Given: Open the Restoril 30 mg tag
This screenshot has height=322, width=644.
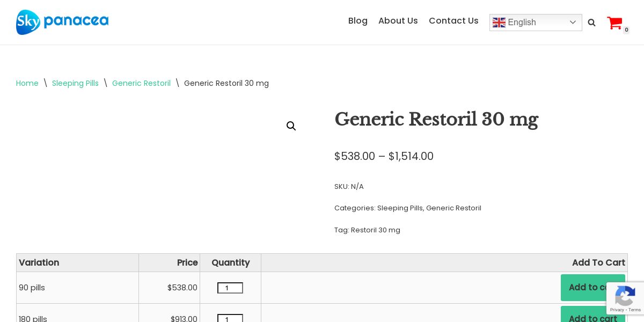Looking at the screenshot, I should [x=376, y=230].
